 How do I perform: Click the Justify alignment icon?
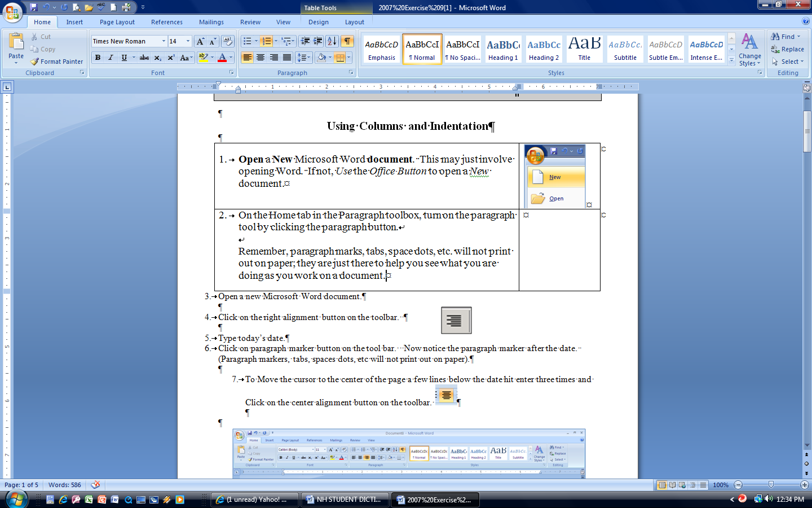286,58
